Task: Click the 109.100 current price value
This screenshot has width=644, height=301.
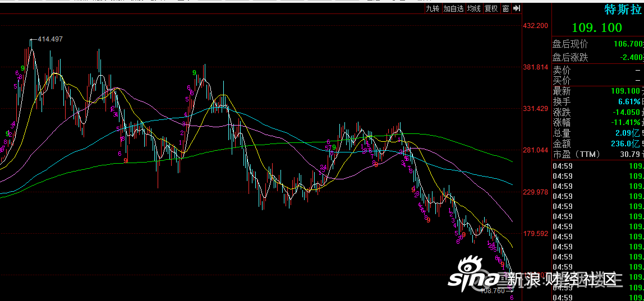Action: click(597, 28)
